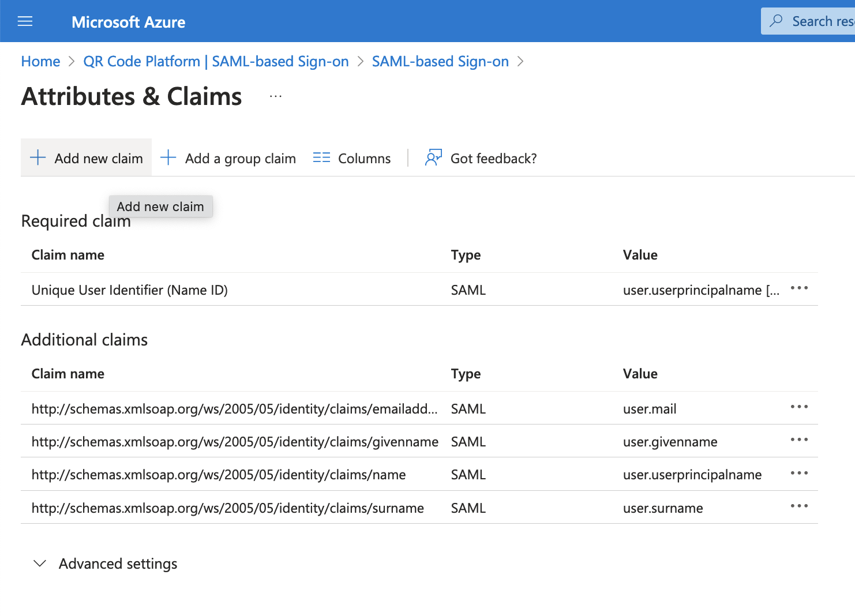Click the plus icon of Add new claim

(37, 157)
